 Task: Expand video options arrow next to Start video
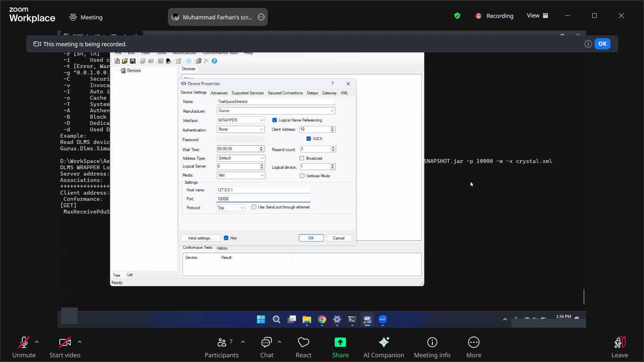tap(79, 342)
